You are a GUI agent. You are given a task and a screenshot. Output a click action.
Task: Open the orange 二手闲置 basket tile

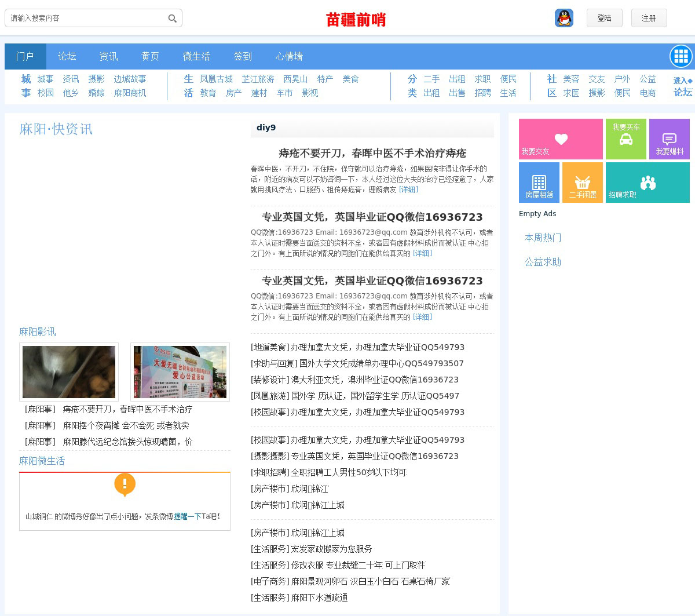click(582, 183)
